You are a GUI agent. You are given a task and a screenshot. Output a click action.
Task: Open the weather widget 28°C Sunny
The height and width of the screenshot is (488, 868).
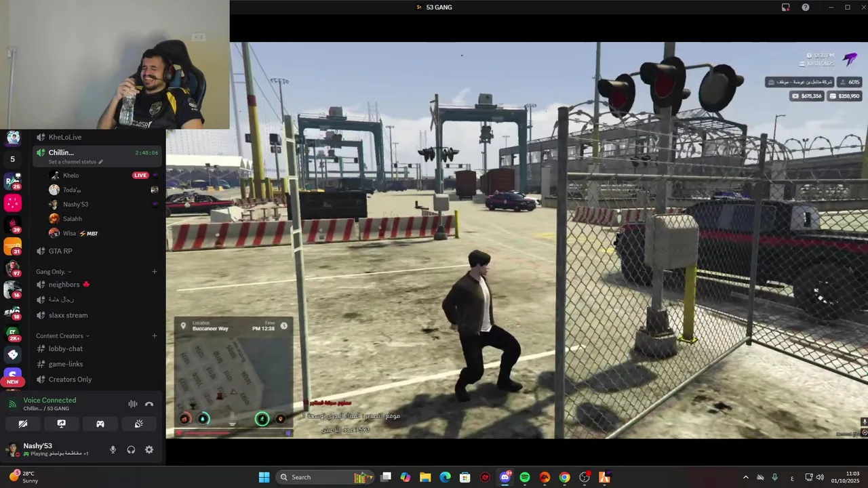coord(24,477)
